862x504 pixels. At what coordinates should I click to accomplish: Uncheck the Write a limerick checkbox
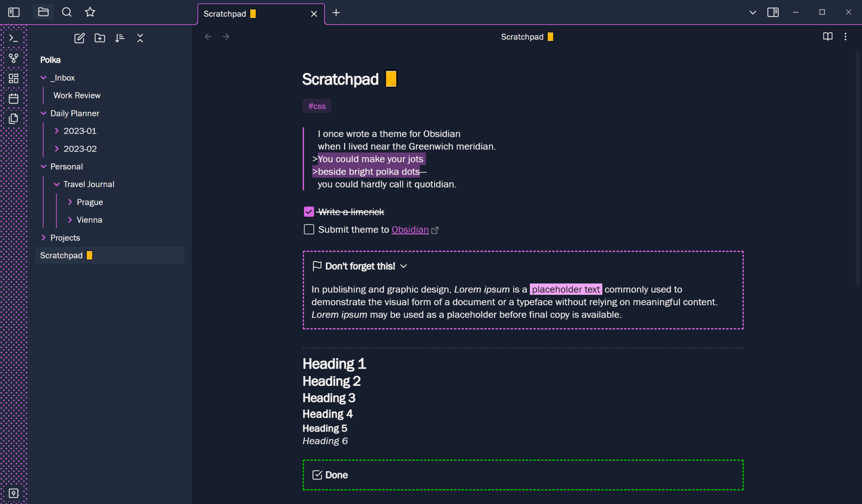coord(309,212)
